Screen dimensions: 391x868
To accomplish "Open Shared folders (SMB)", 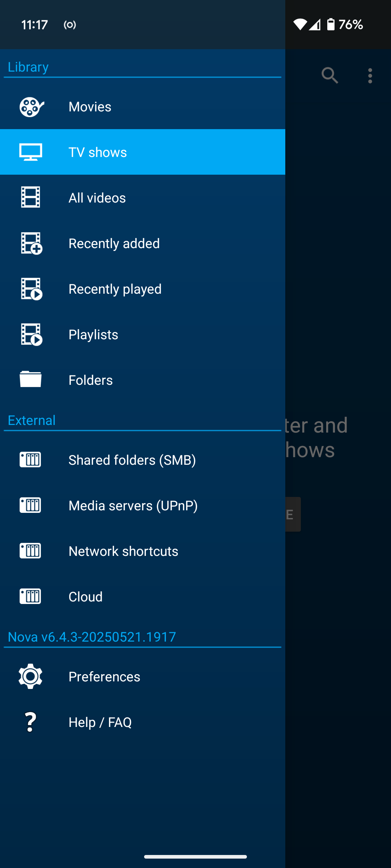I will [x=143, y=460].
